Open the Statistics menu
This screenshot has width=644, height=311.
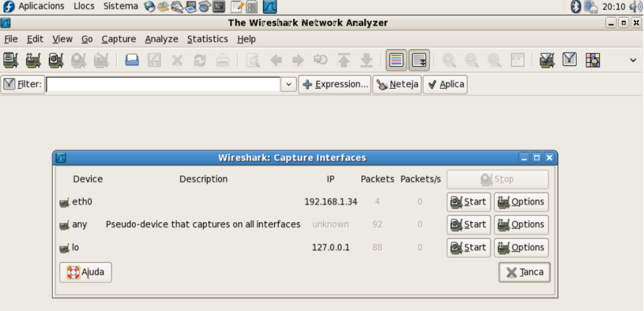(x=208, y=39)
